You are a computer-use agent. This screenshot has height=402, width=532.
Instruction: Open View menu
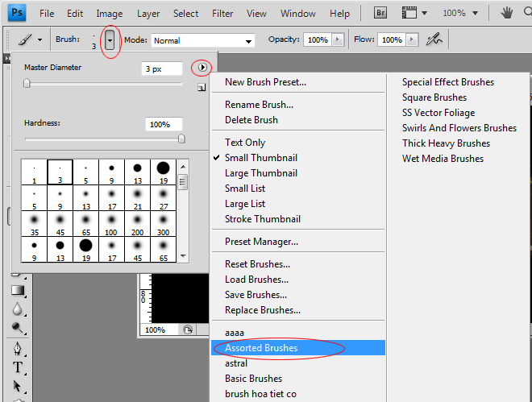(x=256, y=14)
